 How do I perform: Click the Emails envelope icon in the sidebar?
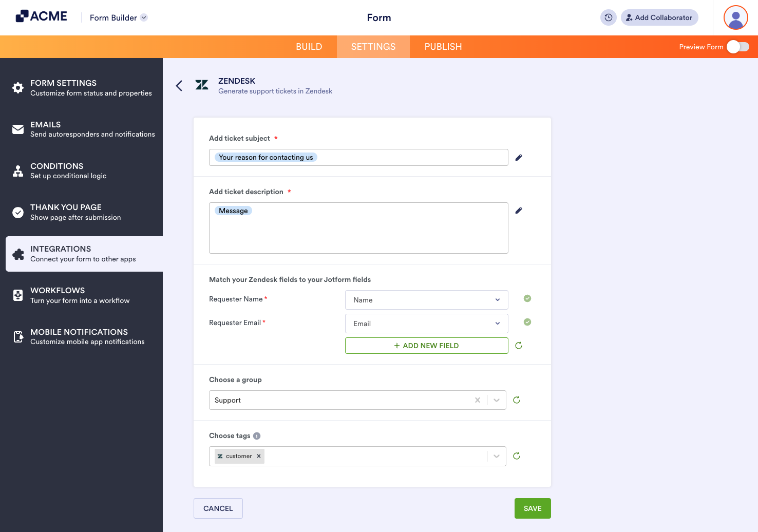point(17,129)
